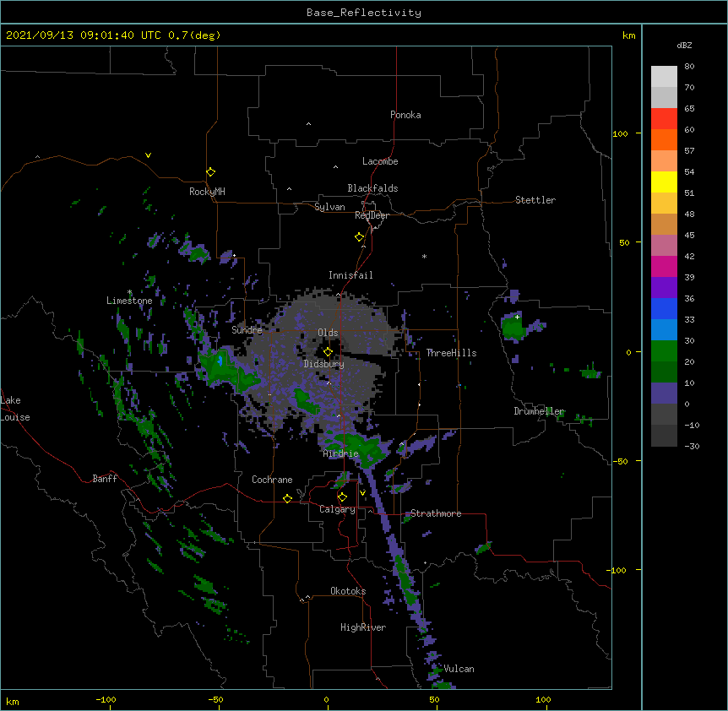Click the HighRiver city label
The image size is (728, 711).
362,627
